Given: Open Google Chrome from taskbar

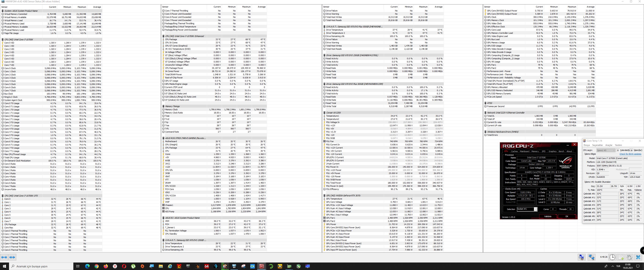Looking at the screenshot, I should (x=96, y=266).
